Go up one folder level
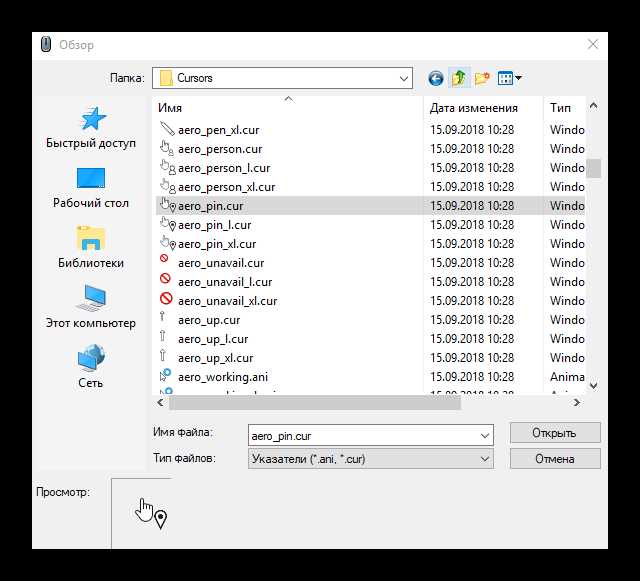640x581 pixels. point(459,78)
